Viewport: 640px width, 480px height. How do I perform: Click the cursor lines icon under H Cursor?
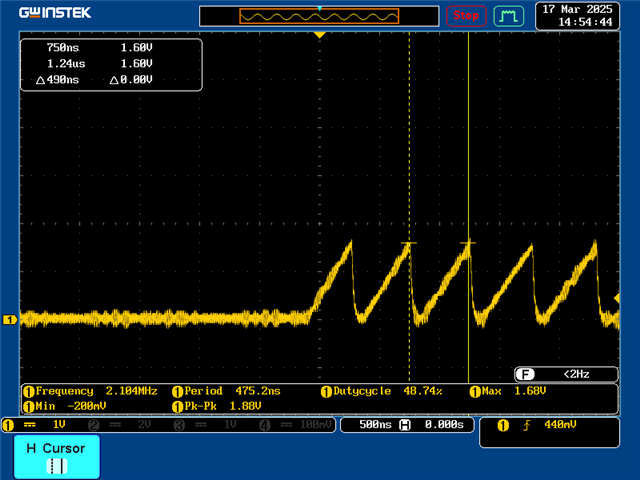tap(57, 466)
